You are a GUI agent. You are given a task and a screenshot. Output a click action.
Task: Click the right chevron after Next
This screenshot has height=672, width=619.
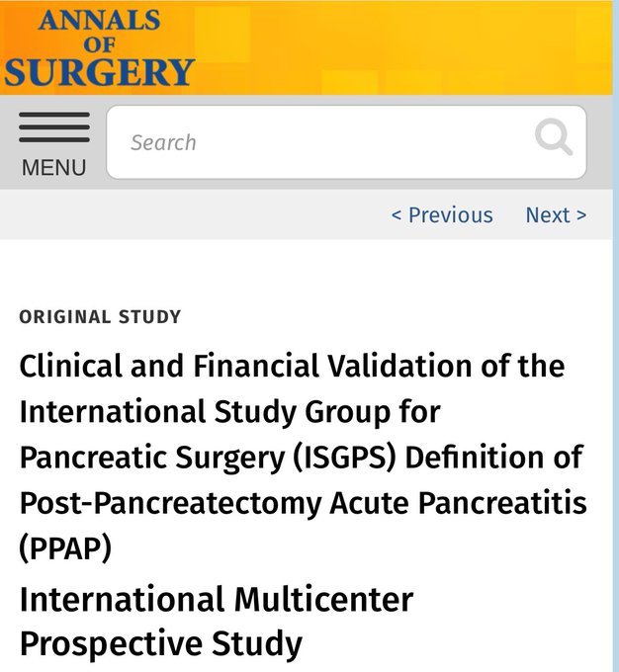coord(581,215)
